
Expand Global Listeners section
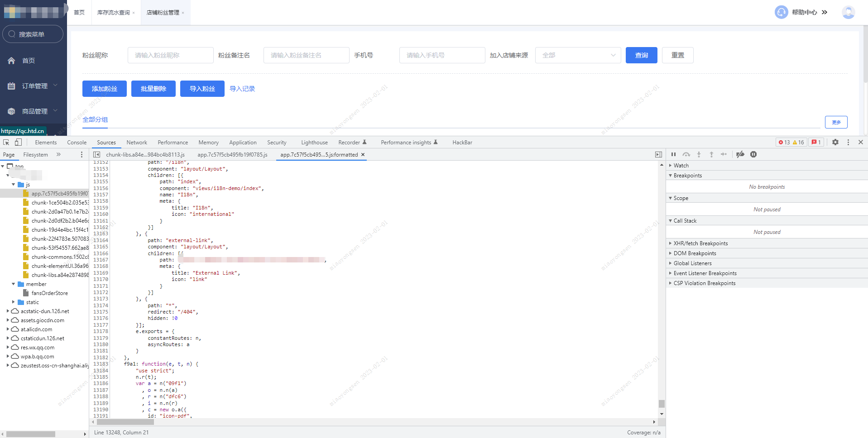671,263
